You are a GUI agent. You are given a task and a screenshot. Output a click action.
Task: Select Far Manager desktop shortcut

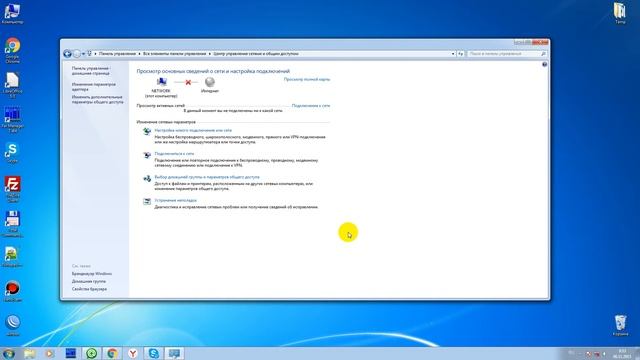(x=12, y=120)
